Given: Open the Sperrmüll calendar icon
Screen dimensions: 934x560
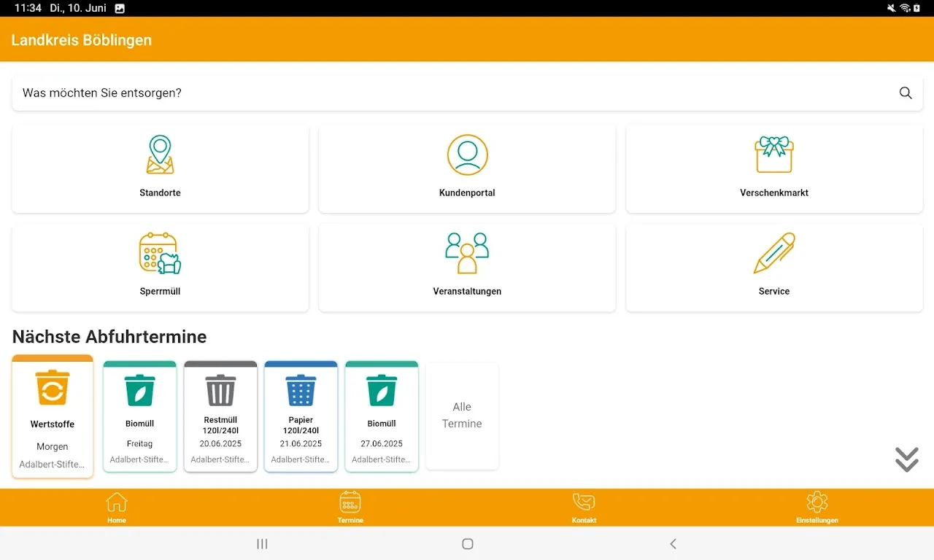Looking at the screenshot, I should pos(160,253).
